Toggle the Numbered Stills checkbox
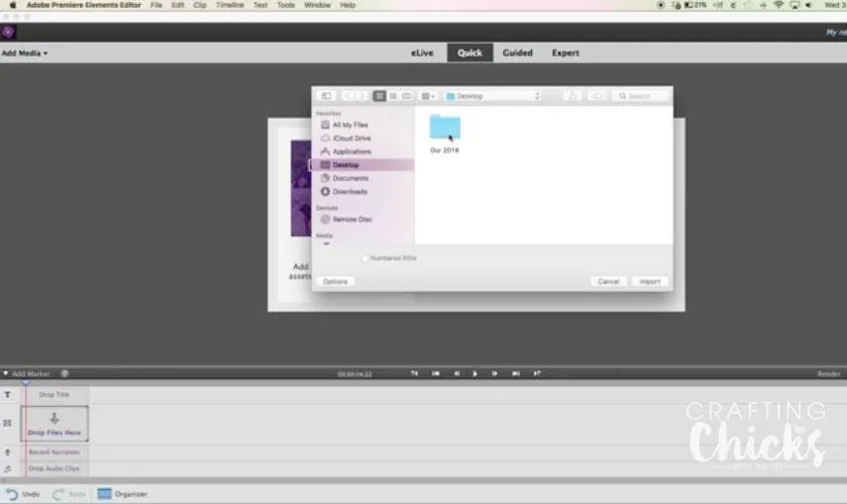847x504 pixels. pyautogui.click(x=366, y=258)
